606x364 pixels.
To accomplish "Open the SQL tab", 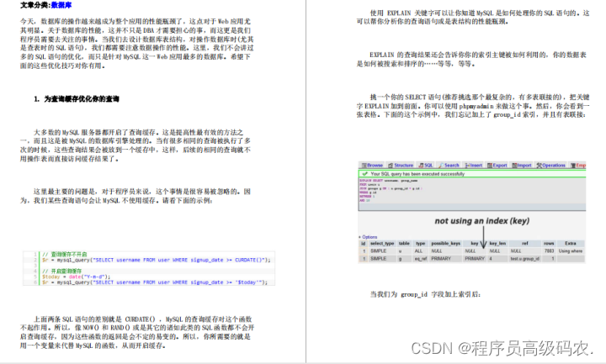I will click(426, 166).
